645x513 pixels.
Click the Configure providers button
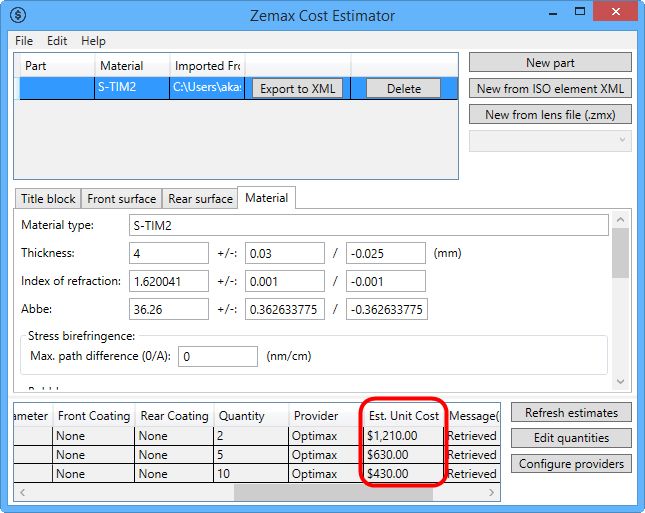pyautogui.click(x=571, y=464)
